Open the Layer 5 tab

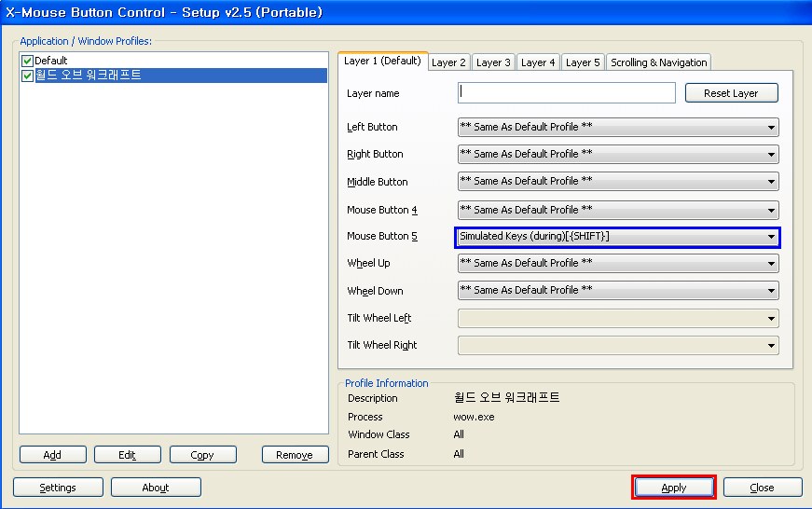pos(583,62)
